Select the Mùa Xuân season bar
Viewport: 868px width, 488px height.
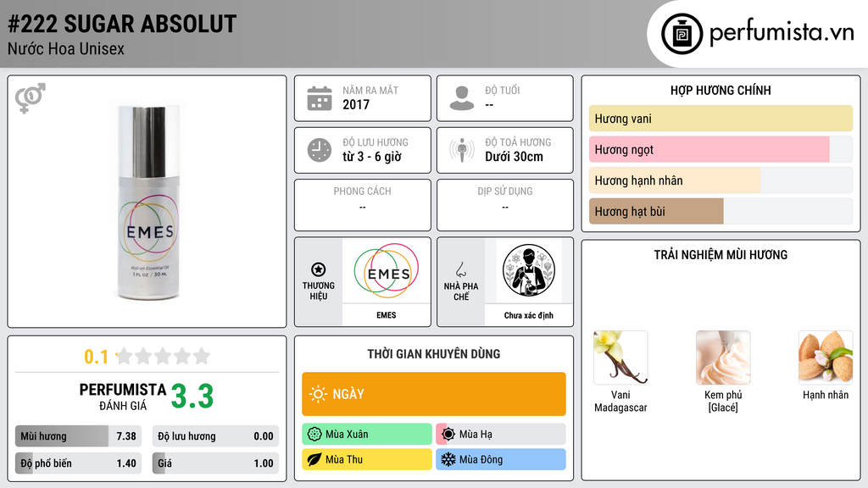click(367, 435)
